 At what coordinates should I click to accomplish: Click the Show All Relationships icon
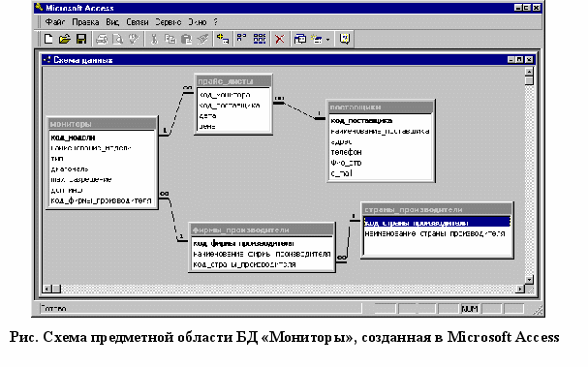pos(260,39)
